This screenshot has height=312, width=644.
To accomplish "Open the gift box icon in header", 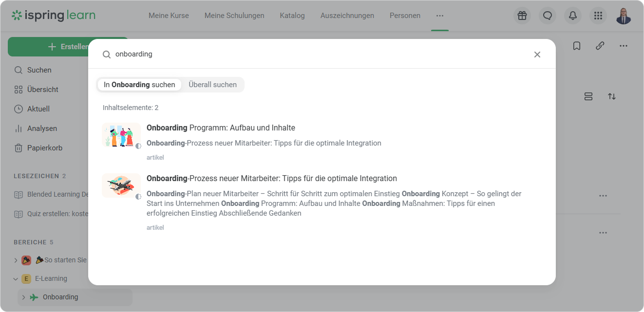I will pos(522,16).
